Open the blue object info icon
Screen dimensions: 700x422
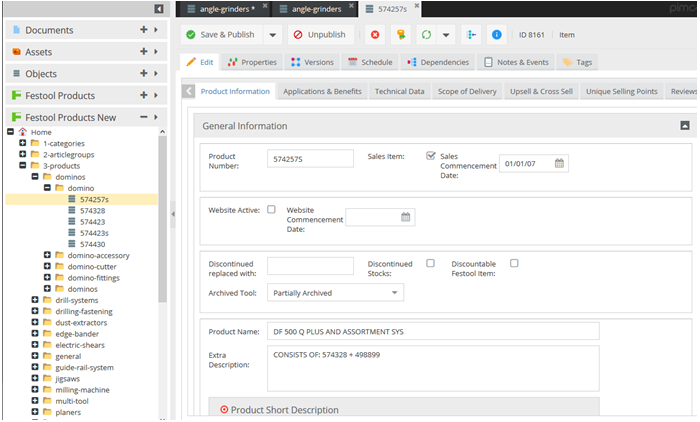(496, 35)
